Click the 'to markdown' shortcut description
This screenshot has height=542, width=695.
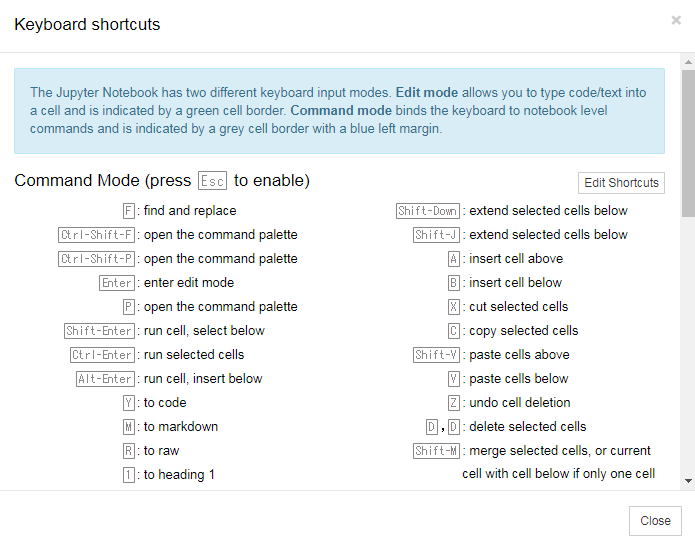180,427
